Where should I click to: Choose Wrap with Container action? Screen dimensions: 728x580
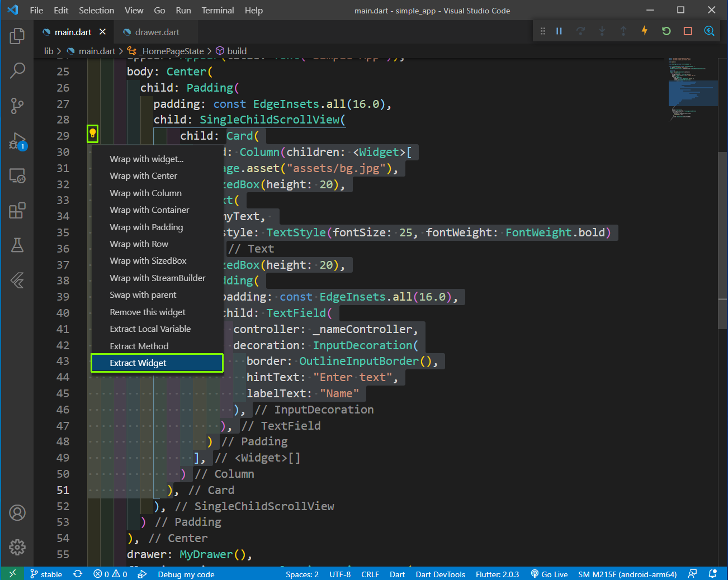(157, 210)
